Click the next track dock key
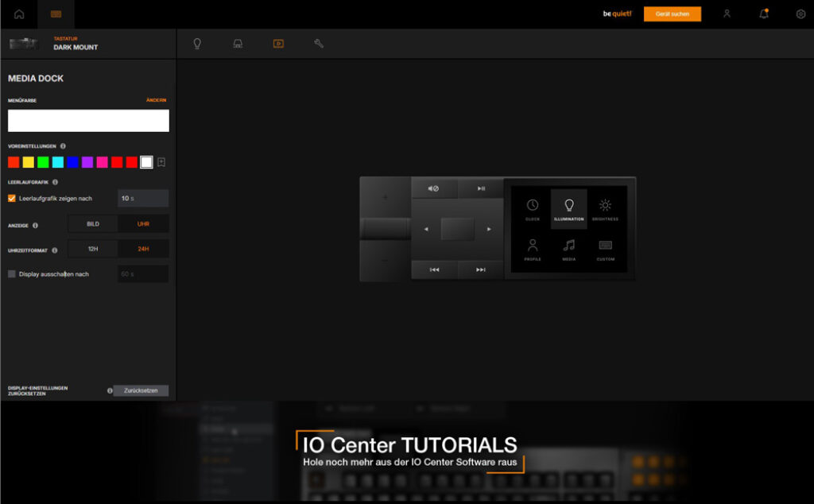 click(481, 270)
